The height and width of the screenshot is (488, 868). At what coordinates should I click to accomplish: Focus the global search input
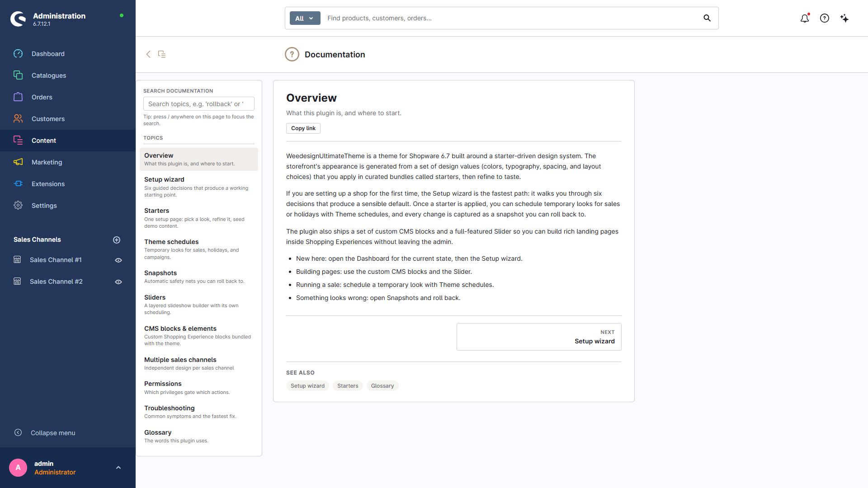[x=511, y=18]
